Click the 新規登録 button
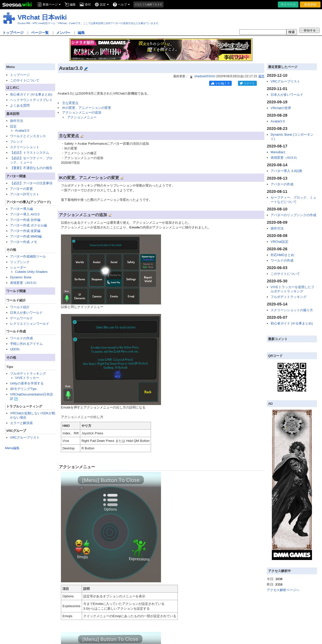This screenshot has width=322, height=644. [x=310, y=5]
